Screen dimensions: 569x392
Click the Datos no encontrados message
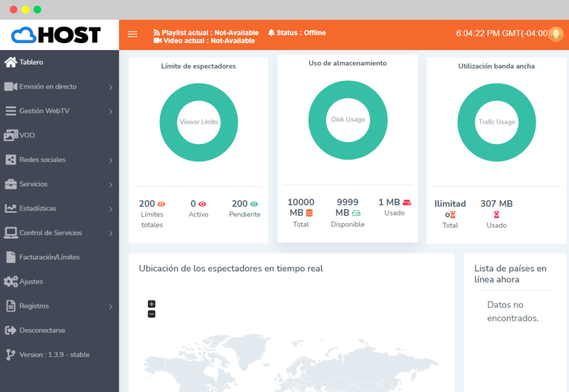click(x=513, y=311)
